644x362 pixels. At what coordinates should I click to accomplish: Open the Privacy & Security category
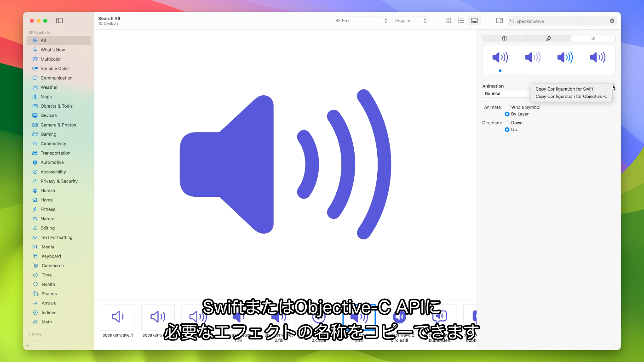(x=58, y=181)
